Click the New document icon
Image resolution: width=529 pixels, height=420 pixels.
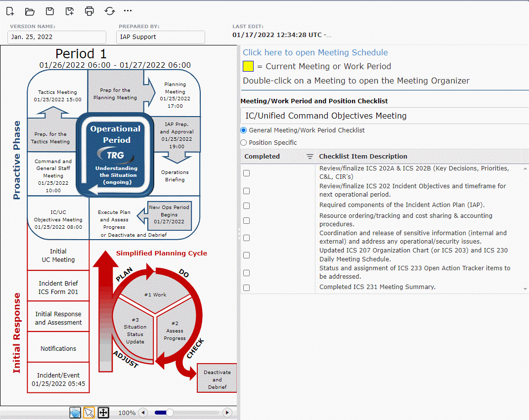[x=10, y=11]
